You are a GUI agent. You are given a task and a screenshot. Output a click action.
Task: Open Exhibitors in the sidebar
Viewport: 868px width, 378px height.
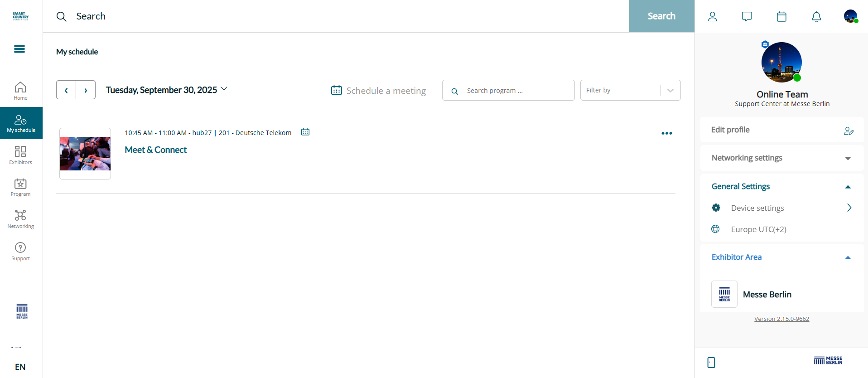20,155
